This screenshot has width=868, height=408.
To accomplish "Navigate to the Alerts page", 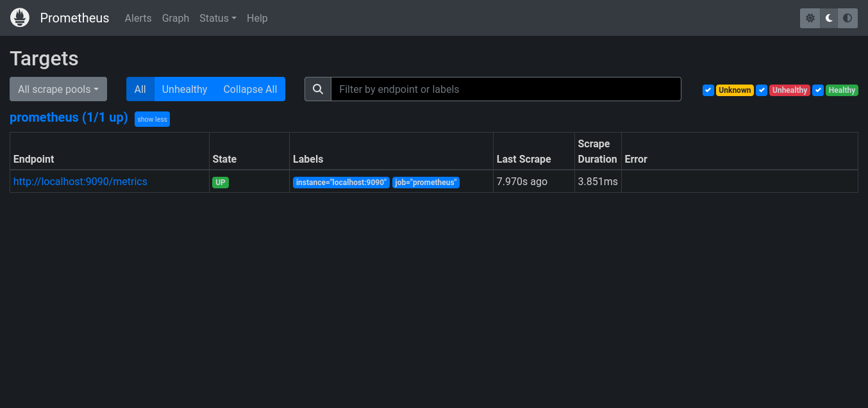I will click(138, 18).
